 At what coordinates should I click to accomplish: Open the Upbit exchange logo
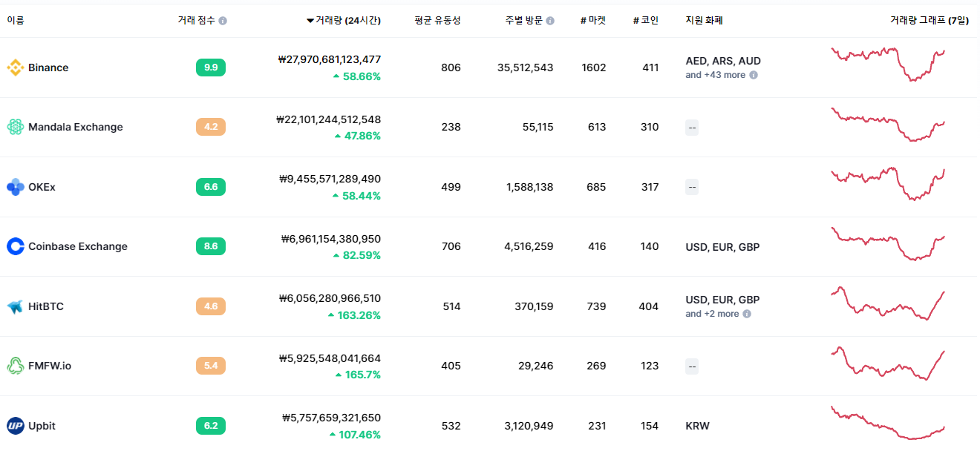click(x=16, y=426)
